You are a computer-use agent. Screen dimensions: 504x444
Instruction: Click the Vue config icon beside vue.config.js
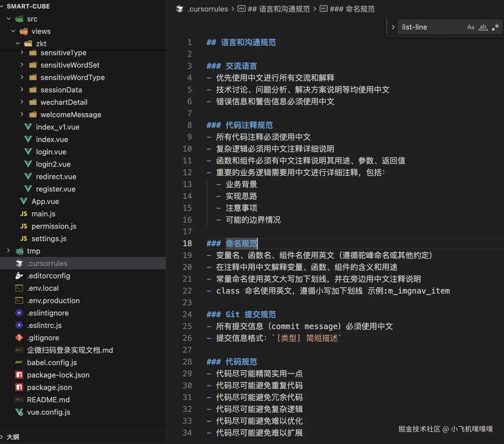click(x=19, y=412)
